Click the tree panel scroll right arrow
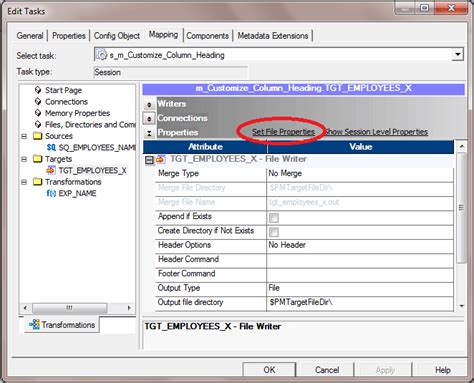This screenshot has width=474, height=383. coord(129,308)
